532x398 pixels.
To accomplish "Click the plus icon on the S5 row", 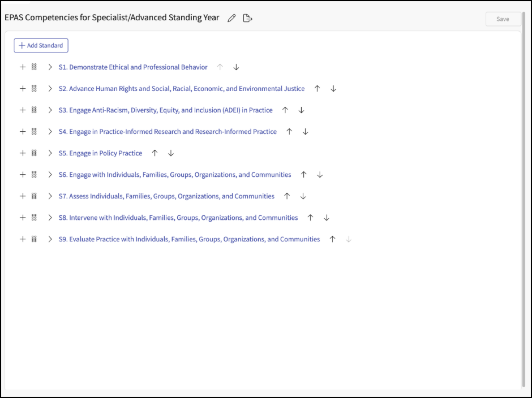I will 23,153.
